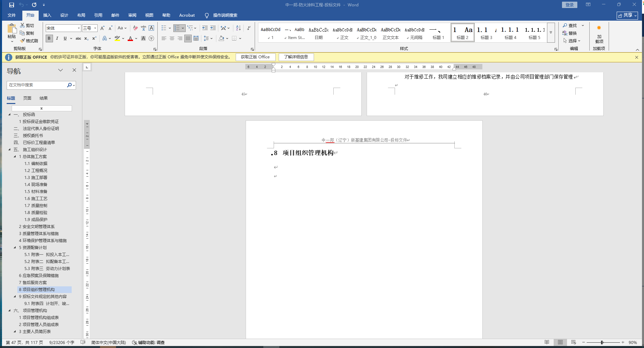
Task: Zoom out with the minus button
Action: coord(583,342)
